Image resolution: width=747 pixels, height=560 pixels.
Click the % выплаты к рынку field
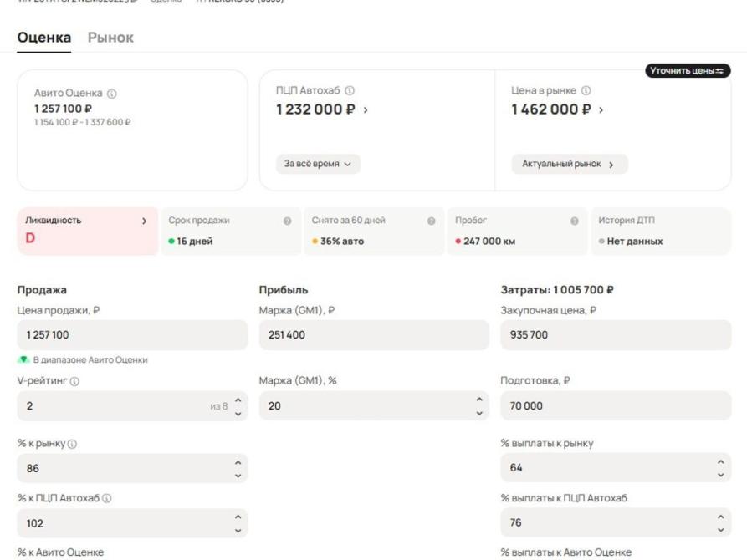point(616,467)
